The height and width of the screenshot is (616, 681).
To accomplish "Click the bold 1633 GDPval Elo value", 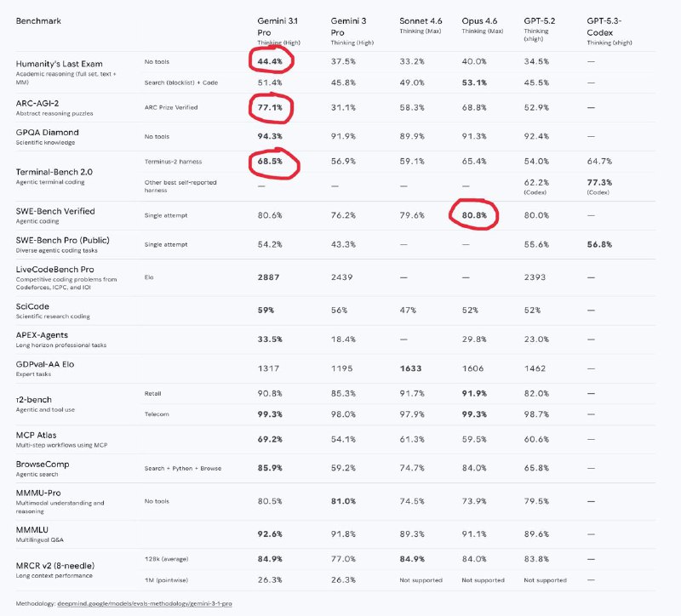I will [411, 369].
